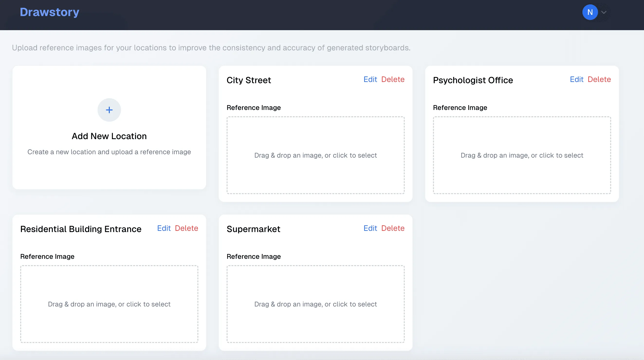This screenshot has width=644, height=360.
Task: Upload image to Supermarket dropzone
Action: 315,304
